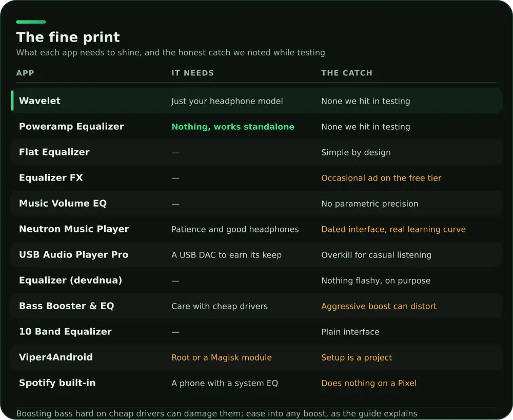Click the dash in 10 Band Equalizer row
513x420 pixels.
click(x=175, y=332)
